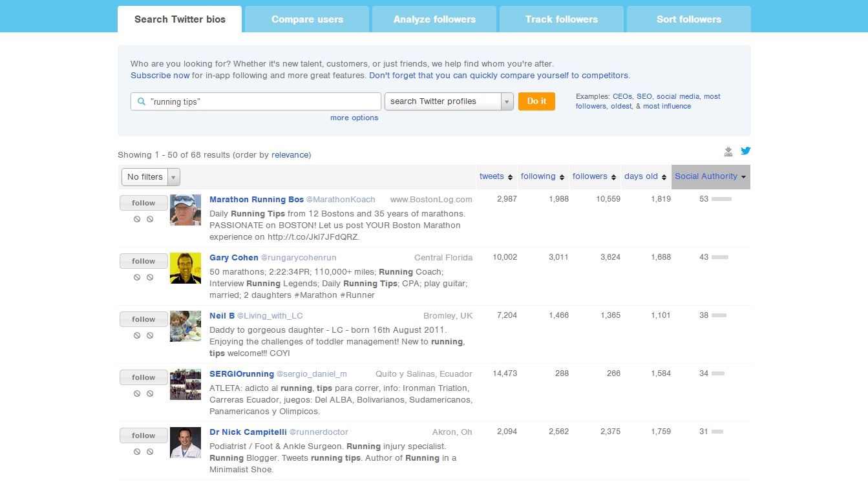Viewport: 868px width, 482px height.
Task: Click followers value '10,559'
Action: [608, 199]
